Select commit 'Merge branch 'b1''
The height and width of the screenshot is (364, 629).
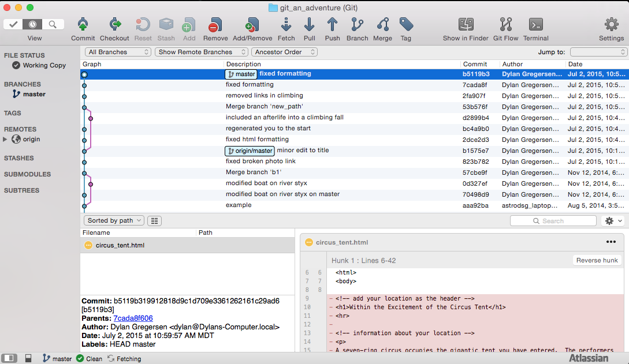[x=354, y=172]
